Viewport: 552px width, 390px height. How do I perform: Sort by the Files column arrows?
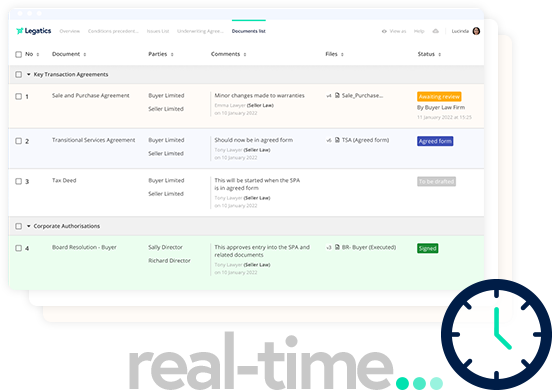(342, 54)
